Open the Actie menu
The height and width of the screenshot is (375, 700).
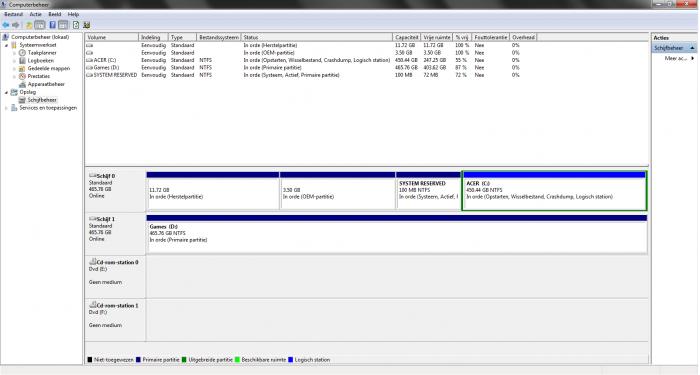click(x=35, y=14)
